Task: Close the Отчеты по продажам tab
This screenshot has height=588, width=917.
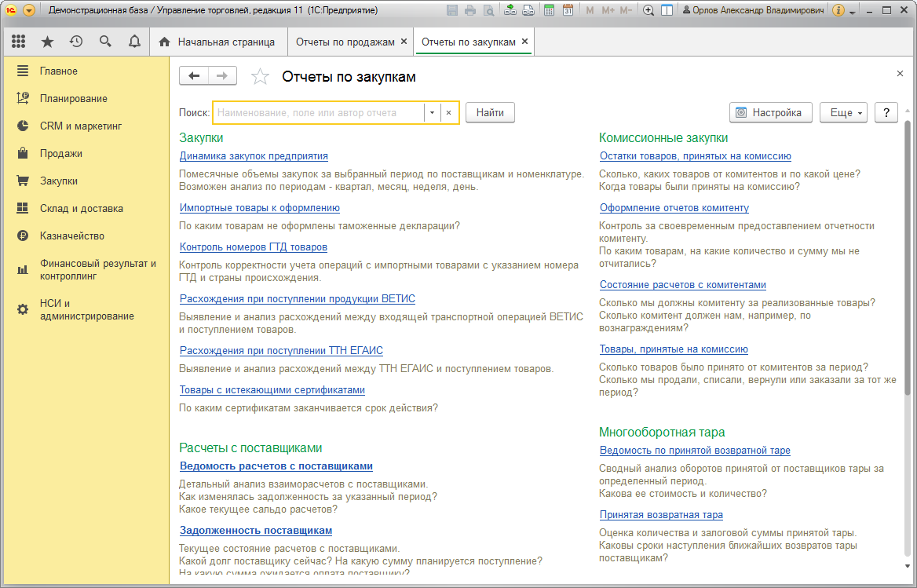Action: [404, 42]
